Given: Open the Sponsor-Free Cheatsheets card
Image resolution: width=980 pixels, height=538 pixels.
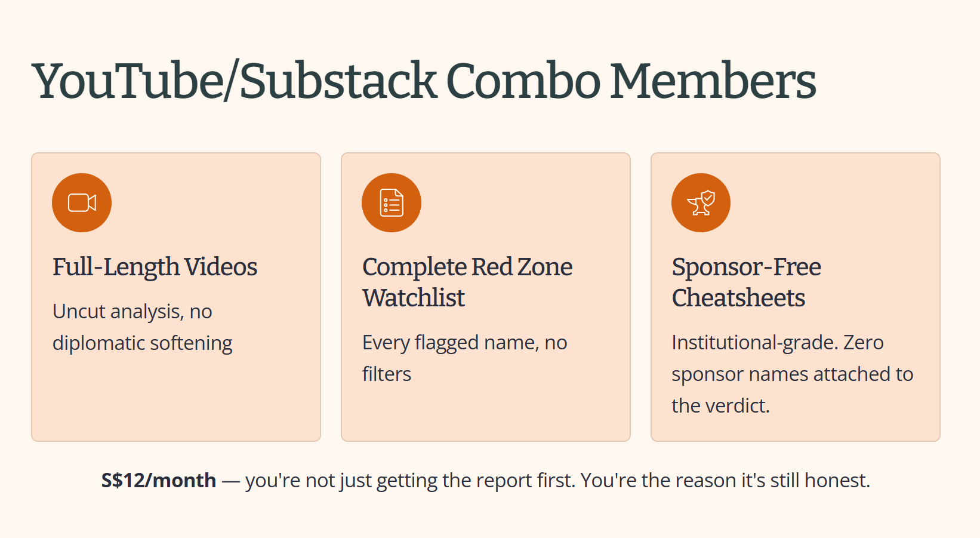Looking at the screenshot, I should (x=796, y=297).
